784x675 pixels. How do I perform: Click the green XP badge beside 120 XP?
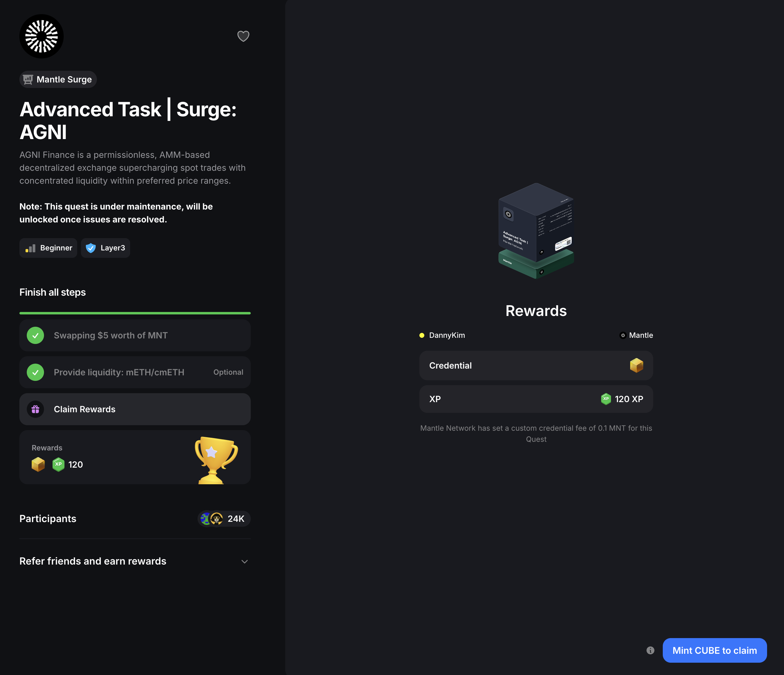tap(606, 399)
